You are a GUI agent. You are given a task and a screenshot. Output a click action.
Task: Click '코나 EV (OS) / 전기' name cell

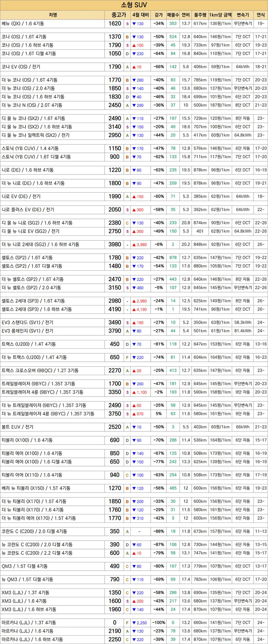click(21, 67)
